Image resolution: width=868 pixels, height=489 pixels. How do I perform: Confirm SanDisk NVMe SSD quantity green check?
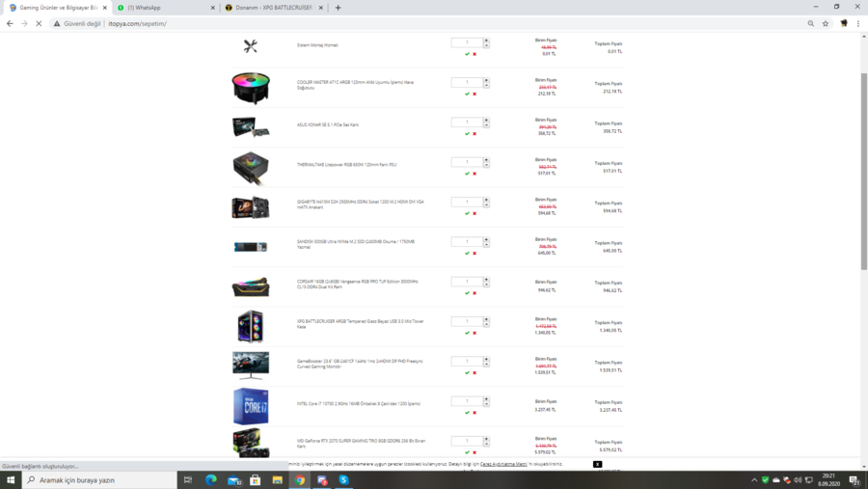point(467,254)
